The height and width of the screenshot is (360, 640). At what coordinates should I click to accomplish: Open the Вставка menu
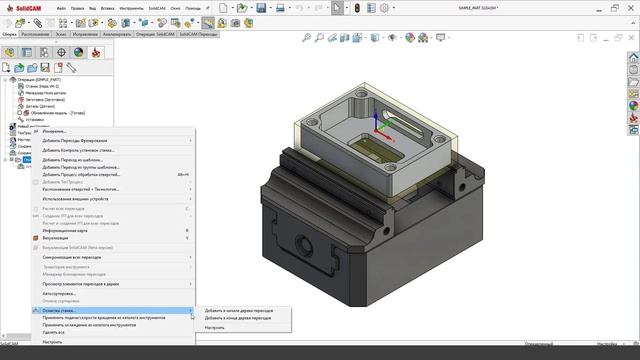tap(108, 8)
